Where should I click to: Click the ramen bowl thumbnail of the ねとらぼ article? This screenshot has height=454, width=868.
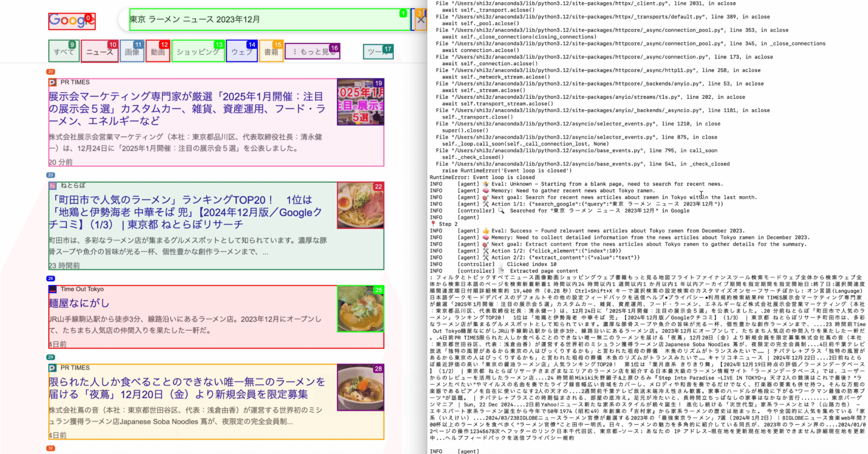click(359, 206)
